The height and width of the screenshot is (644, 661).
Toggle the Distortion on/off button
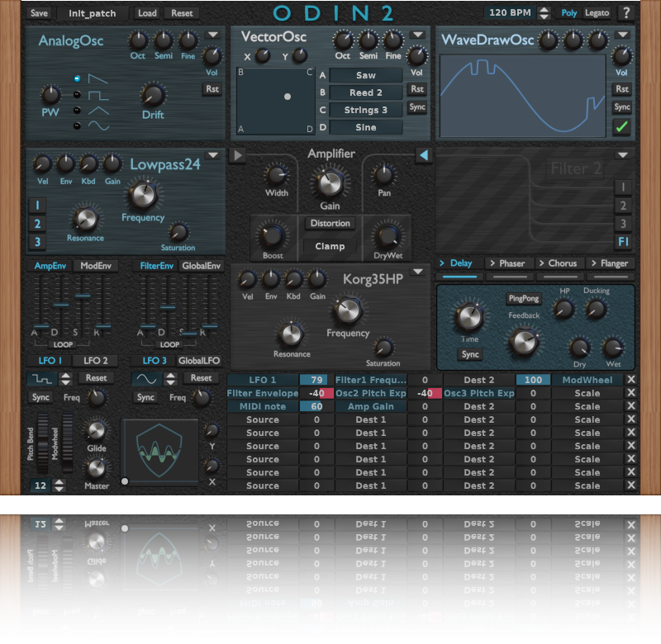click(330, 223)
